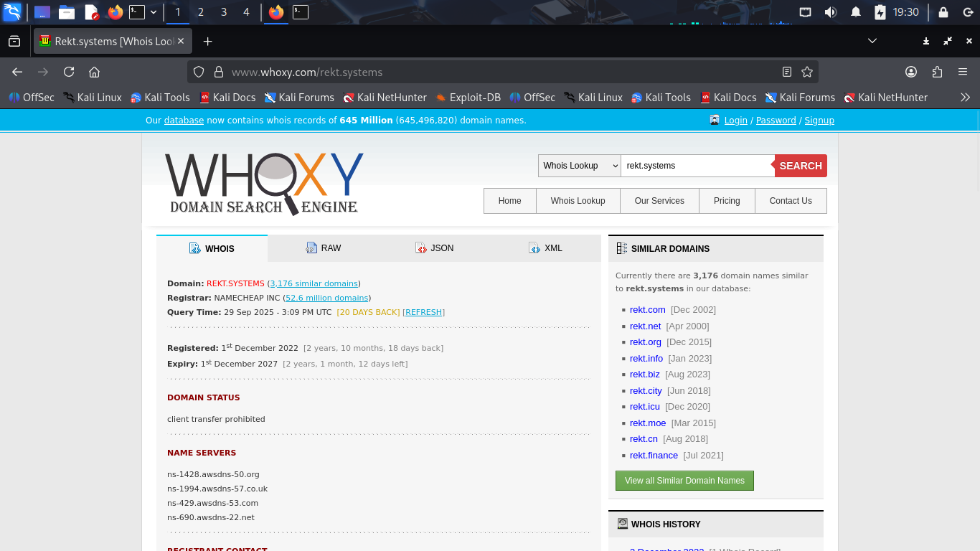Click the REFRESH link beside query time
This screenshot has height=551, width=980.
pyautogui.click(x=423, y=312)
